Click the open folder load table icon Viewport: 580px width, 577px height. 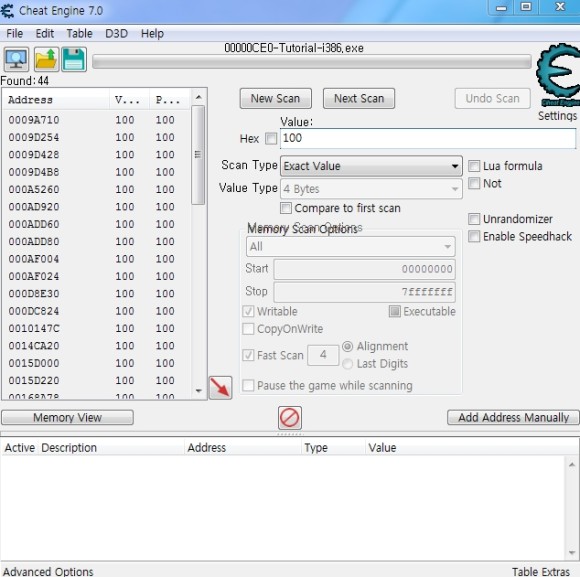(46, 59)
